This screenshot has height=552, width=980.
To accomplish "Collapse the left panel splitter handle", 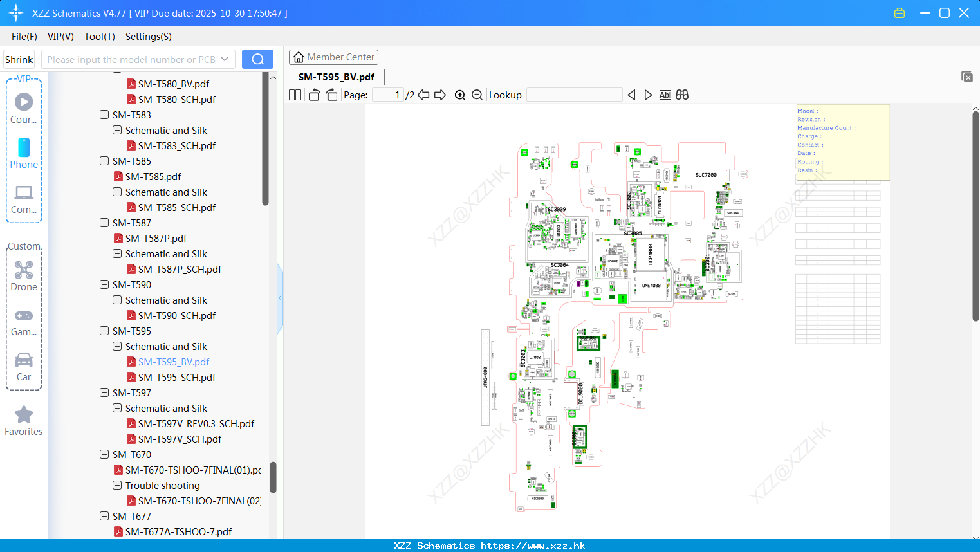I will (x=280, y=298).
